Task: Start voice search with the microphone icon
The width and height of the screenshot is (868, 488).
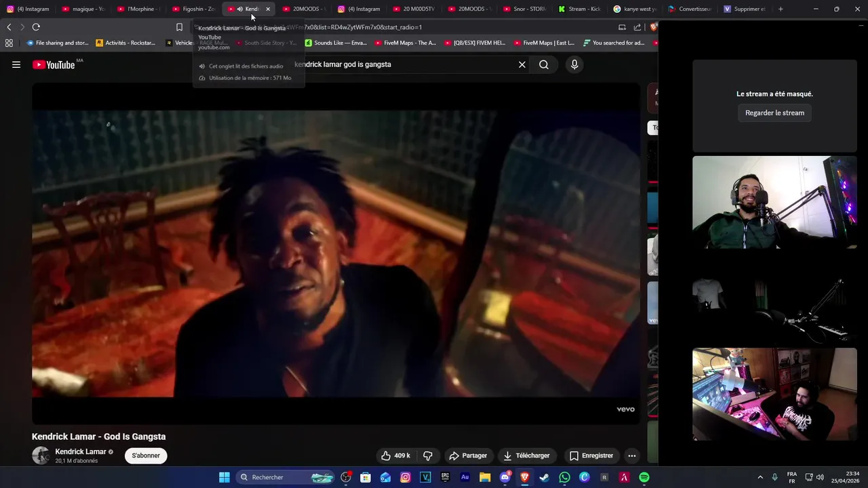Action: coord(574,64)
